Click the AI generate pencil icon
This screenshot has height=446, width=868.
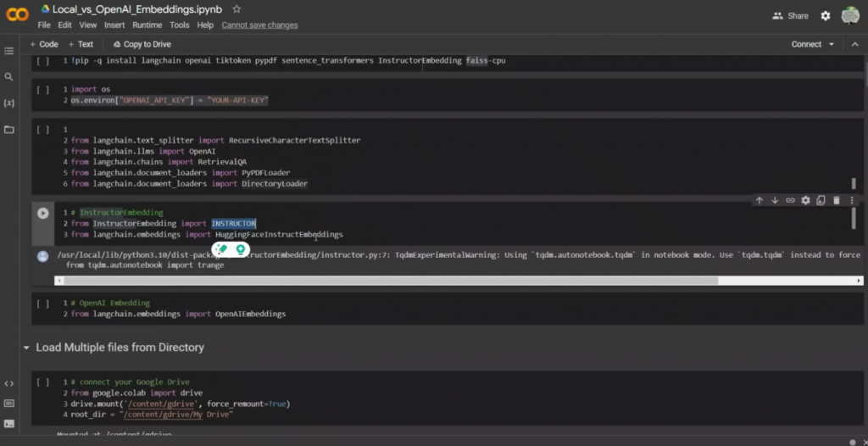(x=222, y=249)
